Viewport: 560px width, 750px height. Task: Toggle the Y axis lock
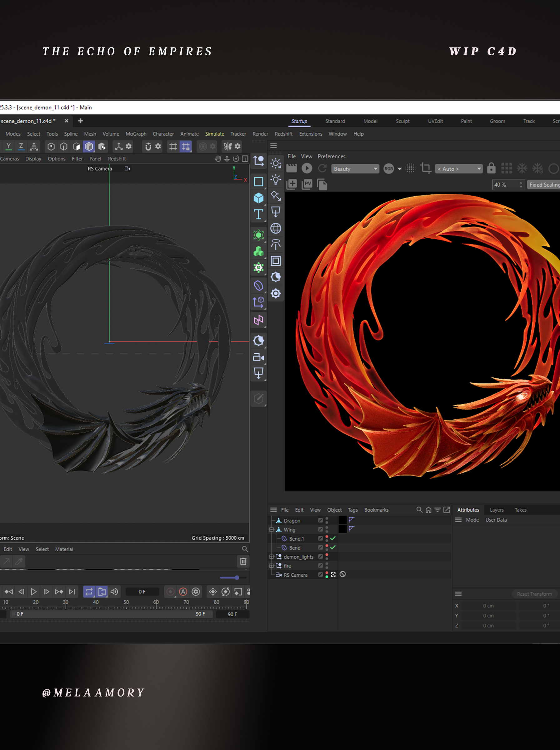(8, 147)
